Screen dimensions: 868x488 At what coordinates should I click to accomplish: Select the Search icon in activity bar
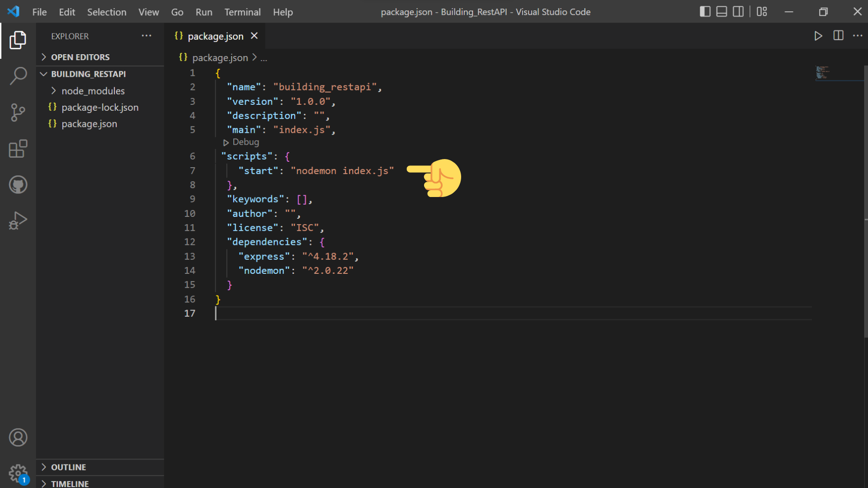pyautogui.click(x=18, y=76)
